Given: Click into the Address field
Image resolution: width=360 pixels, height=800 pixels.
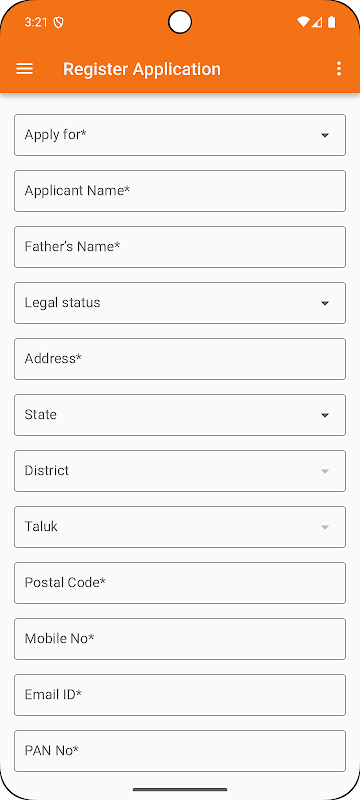Looking at the screenshot, I should click(180, 359).
